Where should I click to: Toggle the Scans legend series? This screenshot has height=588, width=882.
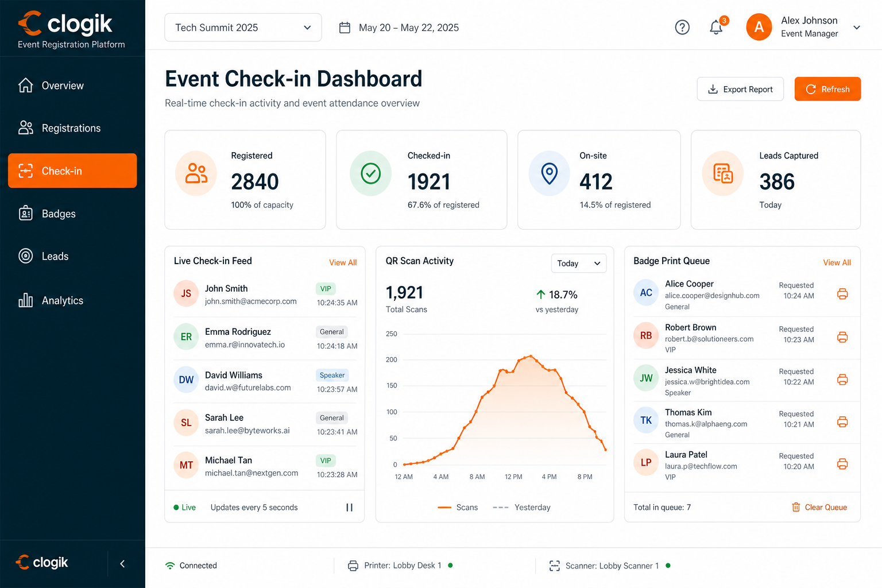(458, 508)
